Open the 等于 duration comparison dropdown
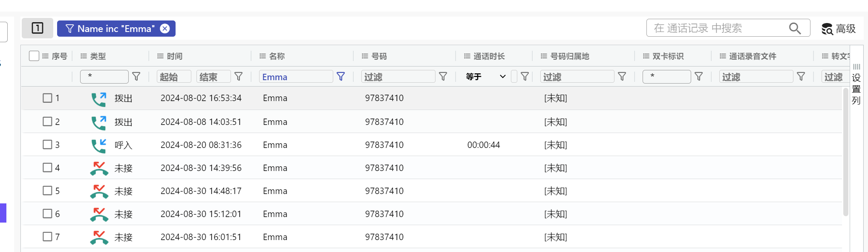 click(485, 76)
